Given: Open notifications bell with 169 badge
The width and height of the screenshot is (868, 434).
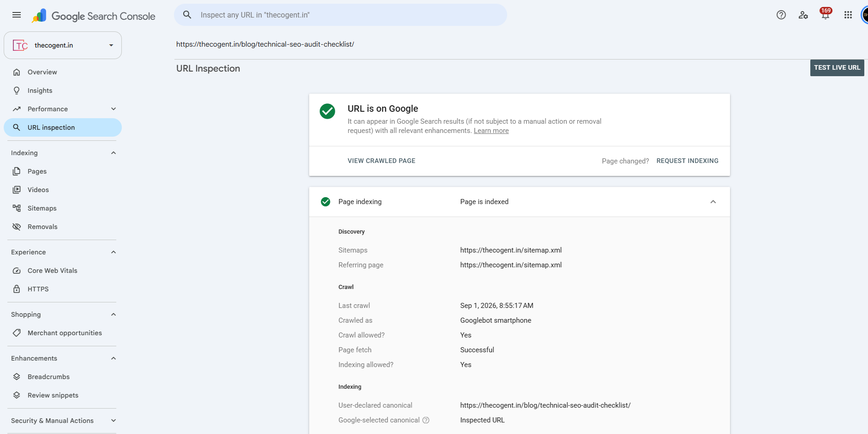Looking at the screenshot, I should [826, 14].
